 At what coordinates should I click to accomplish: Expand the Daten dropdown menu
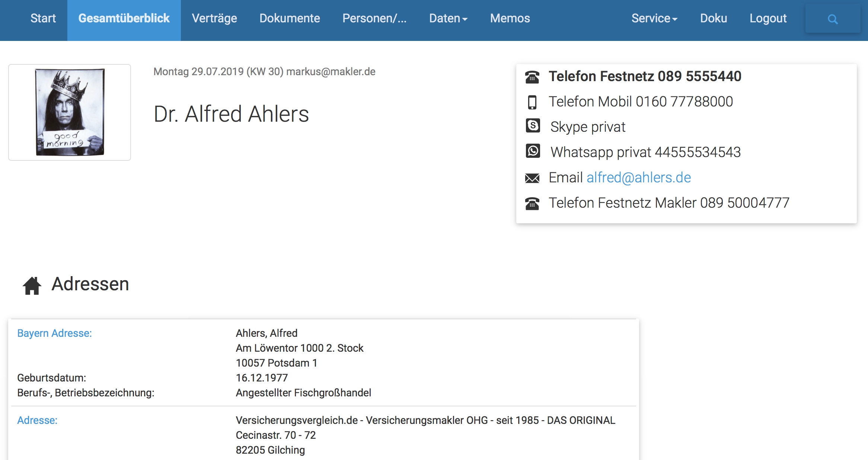(x=448, y=19)
